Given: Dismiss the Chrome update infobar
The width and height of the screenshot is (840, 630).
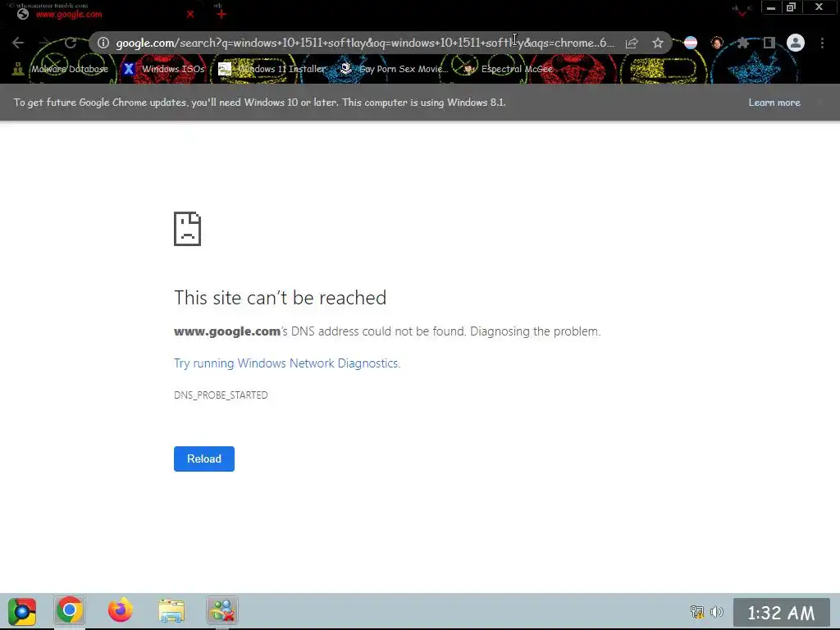Looking at the screenshot, I should tap(820, 103).
